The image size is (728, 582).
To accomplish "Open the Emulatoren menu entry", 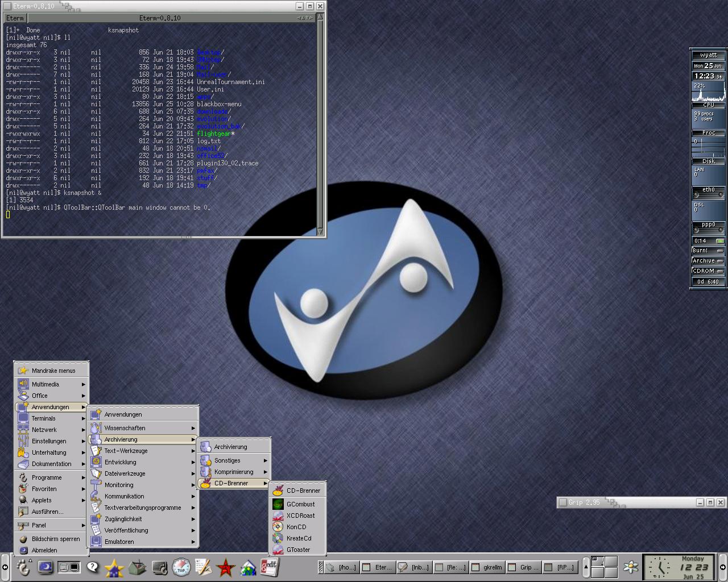I will (143, 542).
